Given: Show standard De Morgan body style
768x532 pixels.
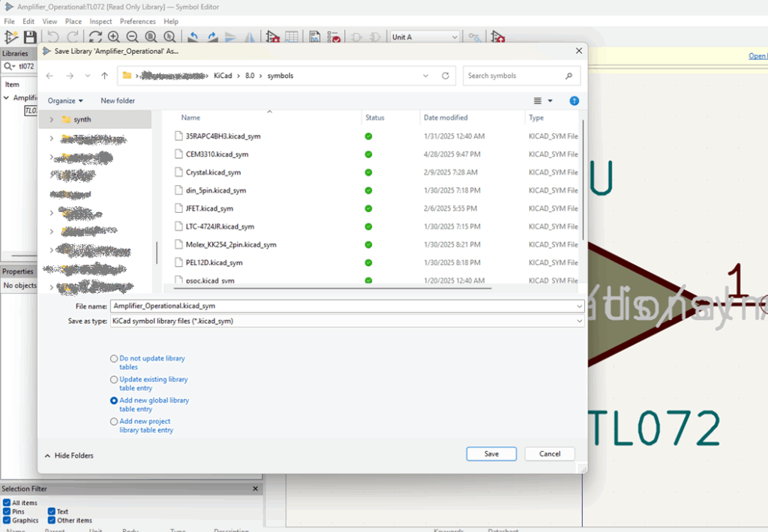Looking at the screenshot, I should click(x=356, y=37).
